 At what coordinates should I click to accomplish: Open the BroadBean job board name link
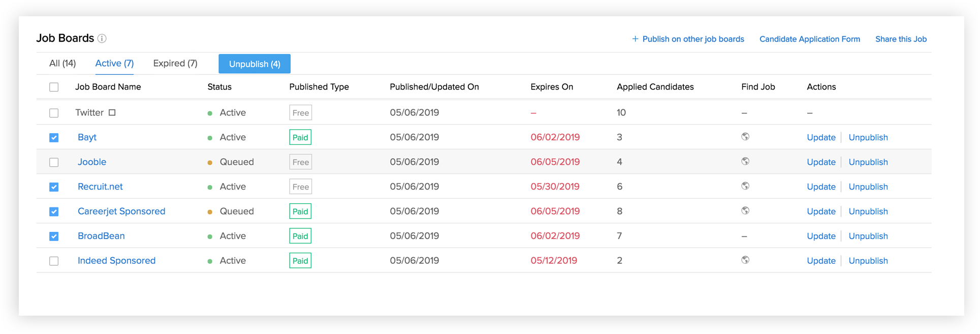[x=101, y=236]
